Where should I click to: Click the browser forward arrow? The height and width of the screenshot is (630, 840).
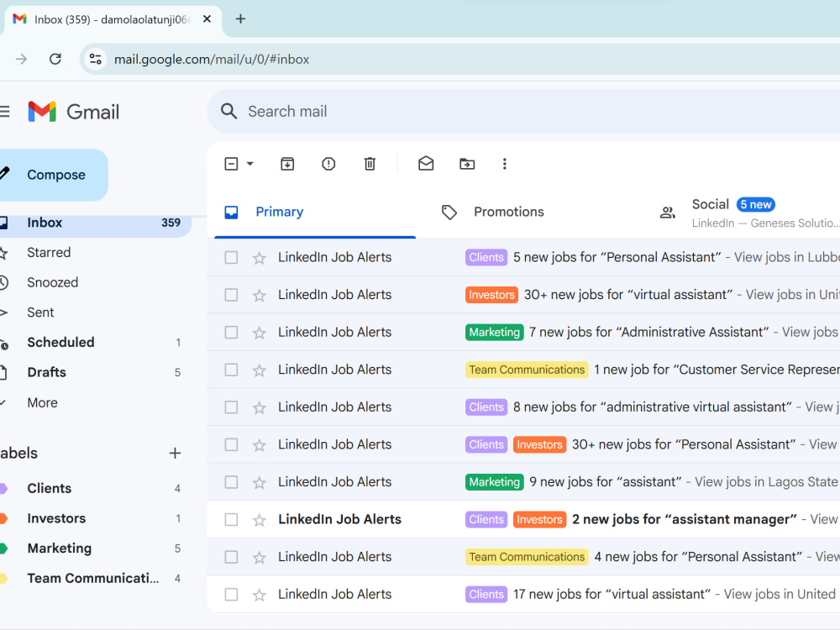[22, 59]
